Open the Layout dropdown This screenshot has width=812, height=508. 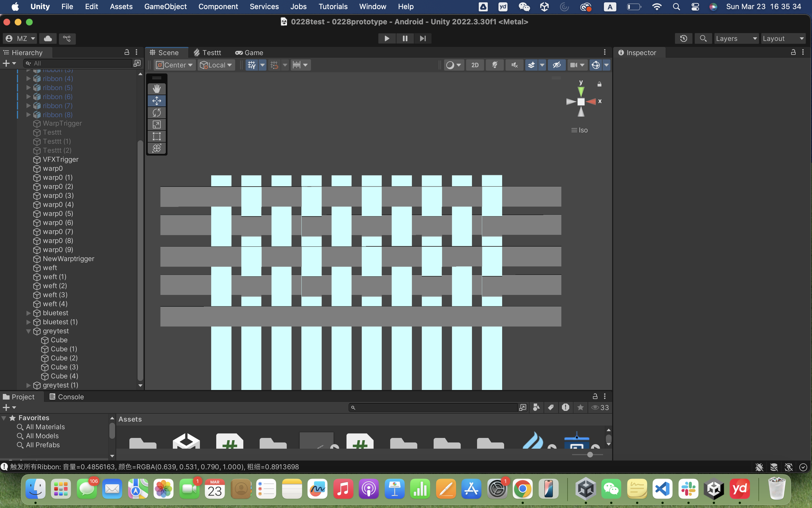coord(783,38)
